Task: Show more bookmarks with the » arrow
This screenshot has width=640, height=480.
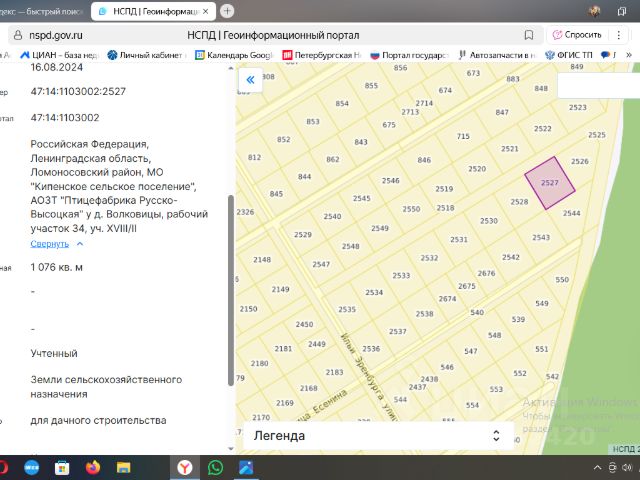Action: coord(629,55)
